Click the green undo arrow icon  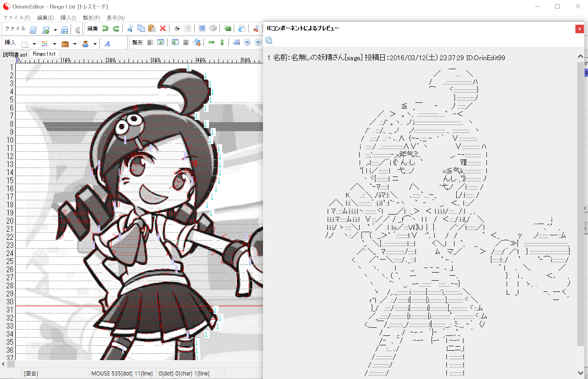click(x=105, y=29)
